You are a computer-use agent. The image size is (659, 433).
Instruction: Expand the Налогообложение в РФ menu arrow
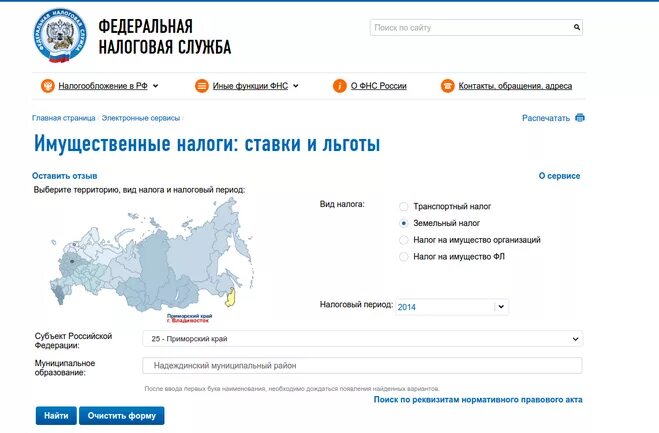(x=156, y=86)
